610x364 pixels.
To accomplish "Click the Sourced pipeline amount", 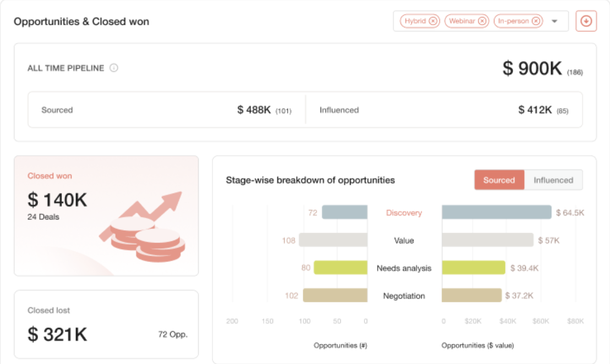I will click(254, 110).
